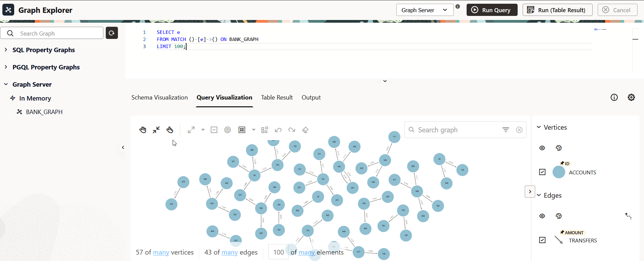Collapse the Vertices legend section

539,127
